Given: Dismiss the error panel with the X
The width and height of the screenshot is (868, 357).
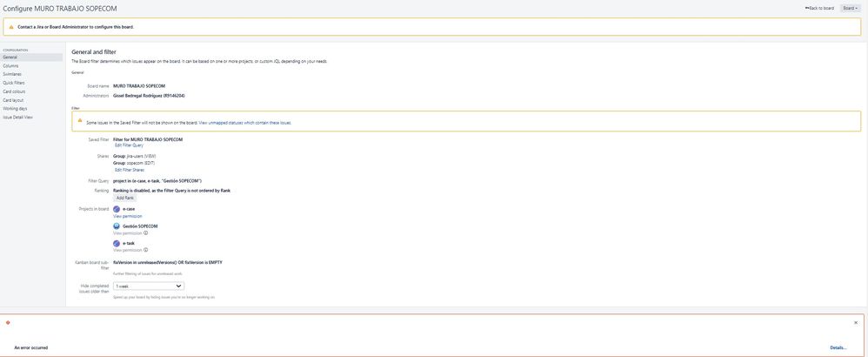Looking at the screenshot, I should point(856,323).
